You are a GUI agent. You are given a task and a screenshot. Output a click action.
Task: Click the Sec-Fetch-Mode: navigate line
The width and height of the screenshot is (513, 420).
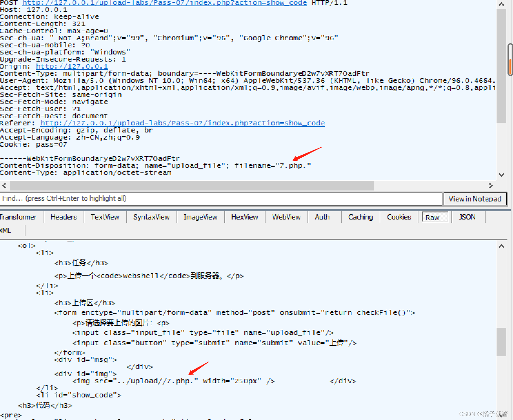tap(54, 102)
